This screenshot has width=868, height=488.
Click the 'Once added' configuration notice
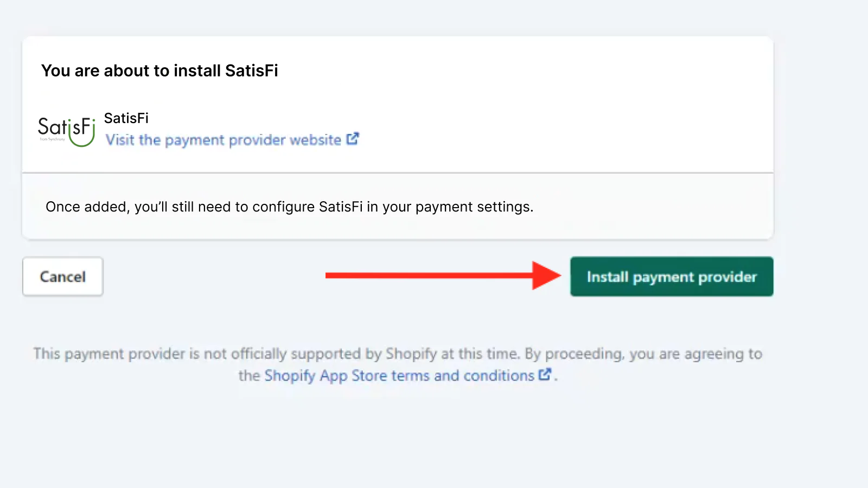tap(290, 207)
